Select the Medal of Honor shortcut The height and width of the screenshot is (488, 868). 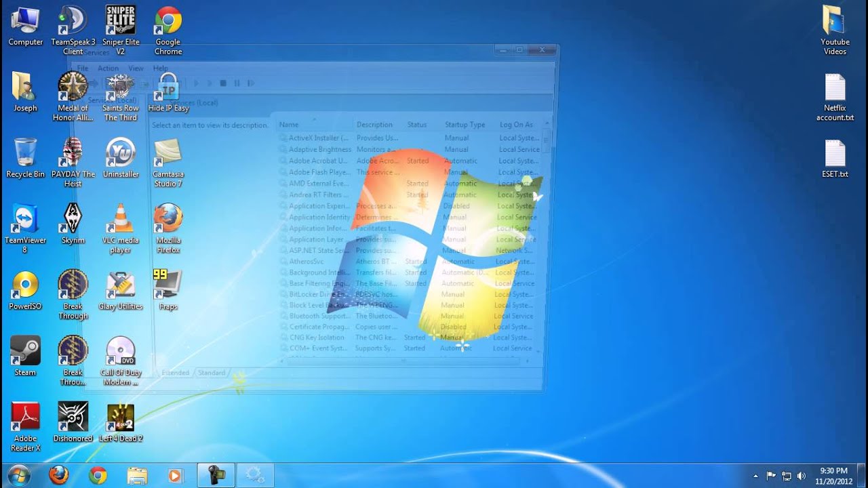(x=73, y=97)
